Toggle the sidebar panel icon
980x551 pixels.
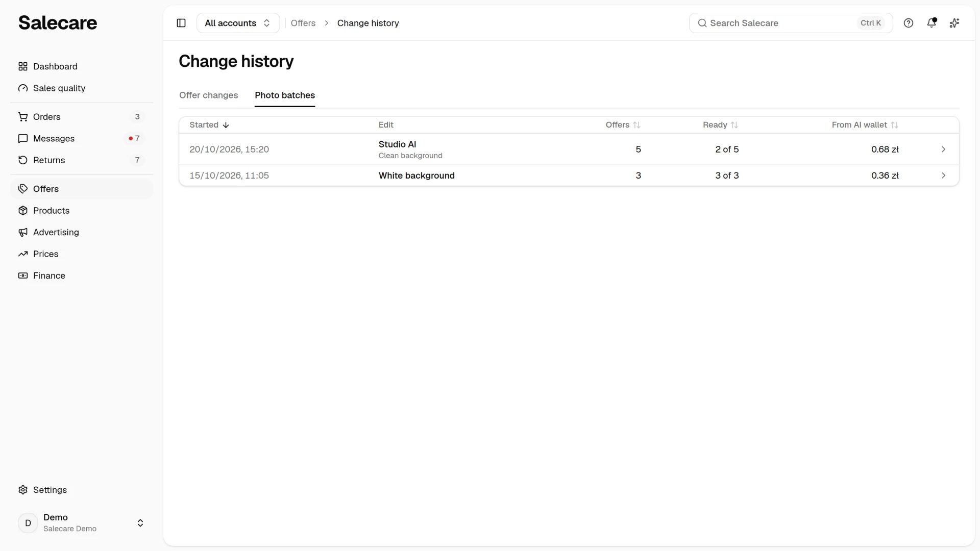coord(181,23)
